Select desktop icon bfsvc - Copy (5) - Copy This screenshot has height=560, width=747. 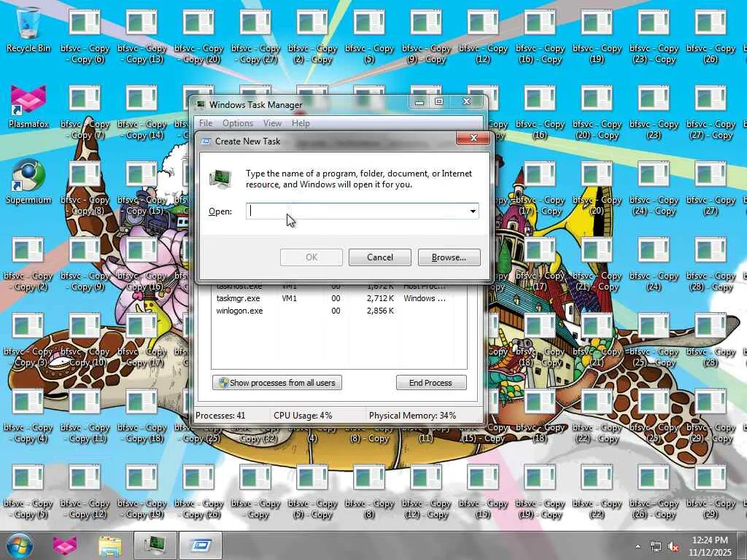click(x=312, y=491)
